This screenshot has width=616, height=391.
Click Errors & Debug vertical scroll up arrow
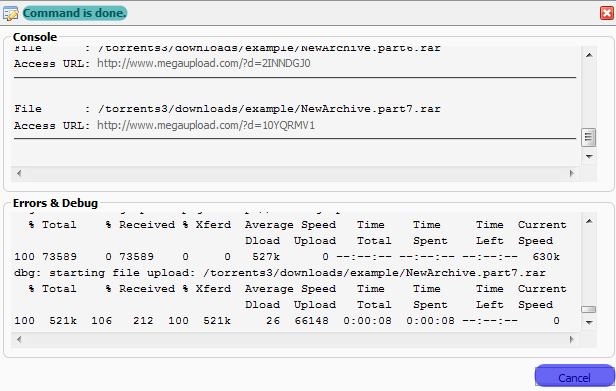tap(589, 221)
